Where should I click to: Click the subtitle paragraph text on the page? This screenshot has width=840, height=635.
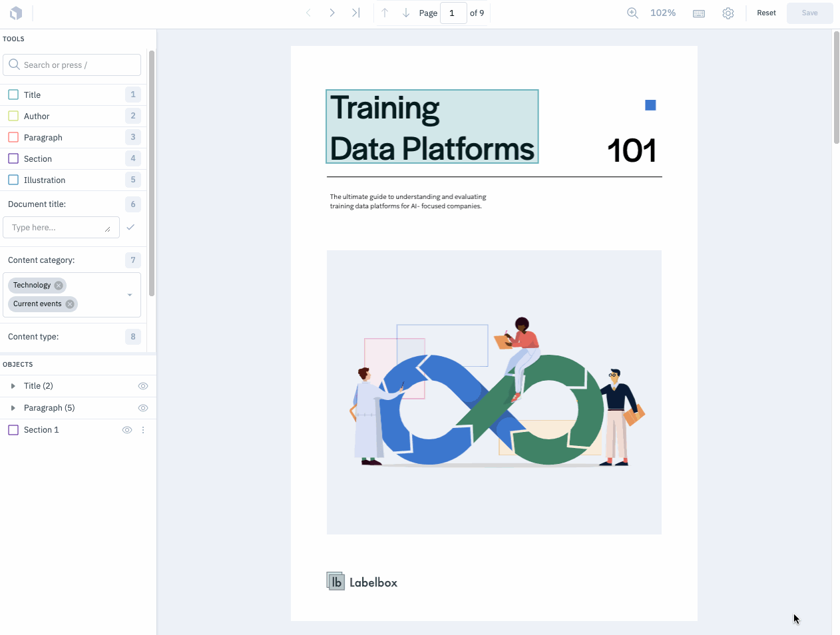pos(408,202)
